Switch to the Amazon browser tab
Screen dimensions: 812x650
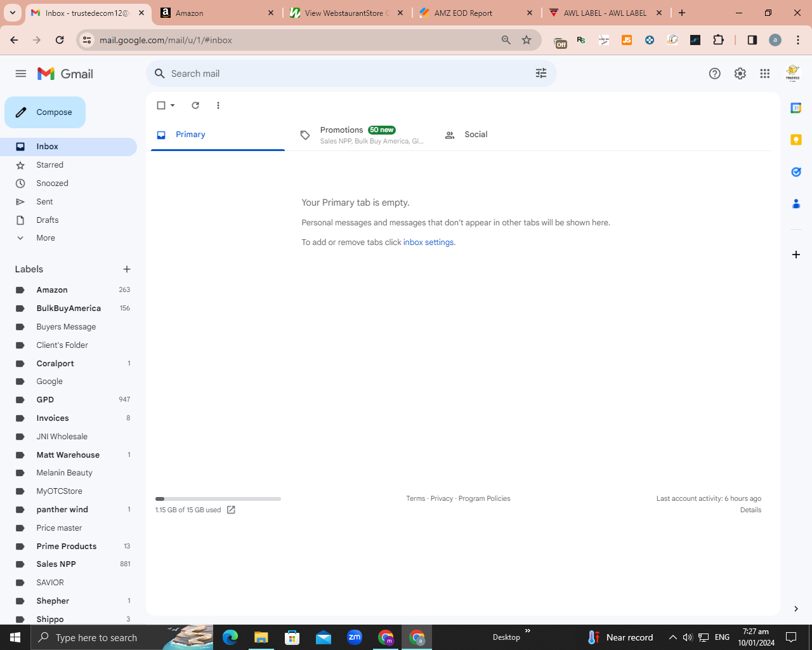click(218, 13)
